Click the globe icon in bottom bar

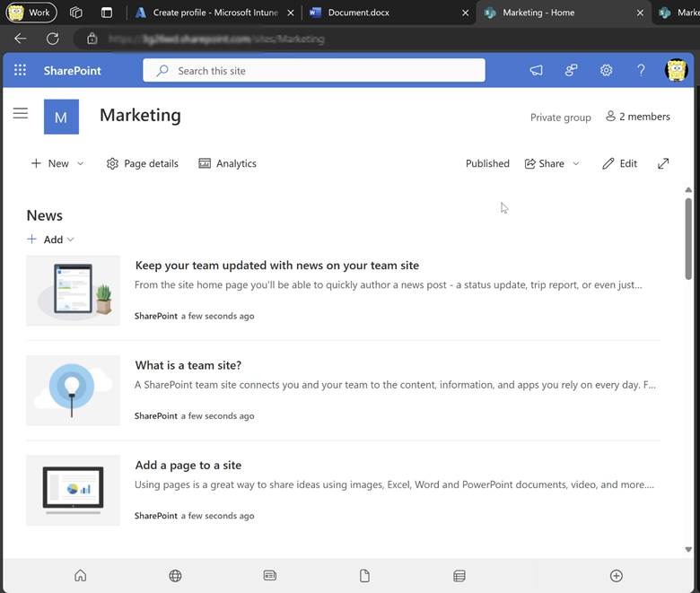(175, 576)
